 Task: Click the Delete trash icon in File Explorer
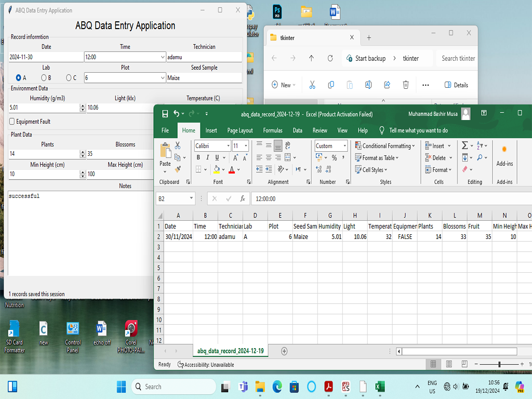[x=406, y=85]
